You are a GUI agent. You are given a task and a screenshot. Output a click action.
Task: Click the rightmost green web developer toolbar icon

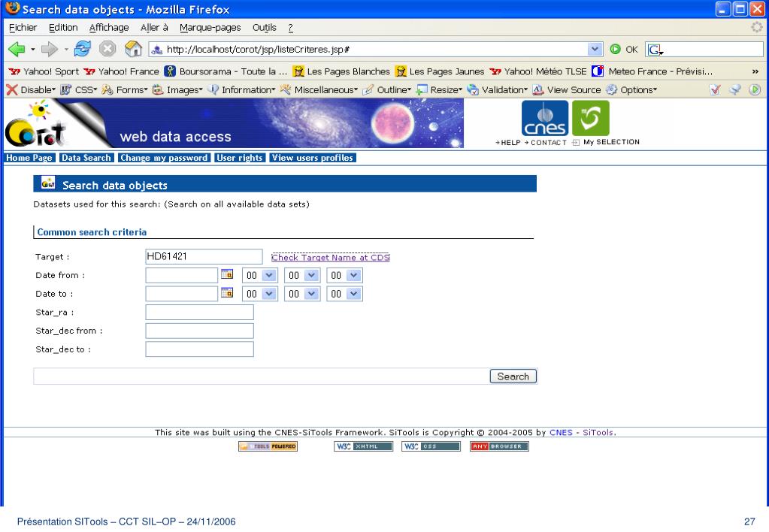[x=755, y=89]
